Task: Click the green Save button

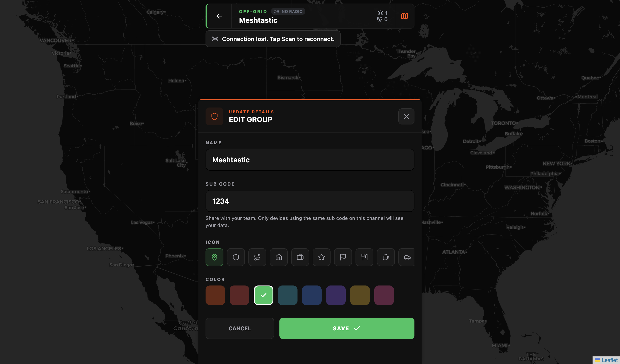Action: (347, 328)
